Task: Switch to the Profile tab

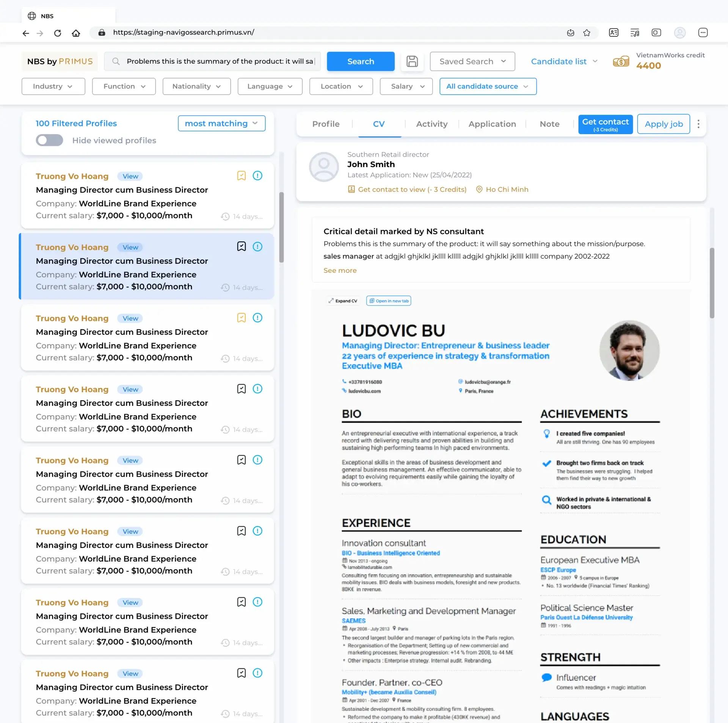Action: click(x=326, y=124)
